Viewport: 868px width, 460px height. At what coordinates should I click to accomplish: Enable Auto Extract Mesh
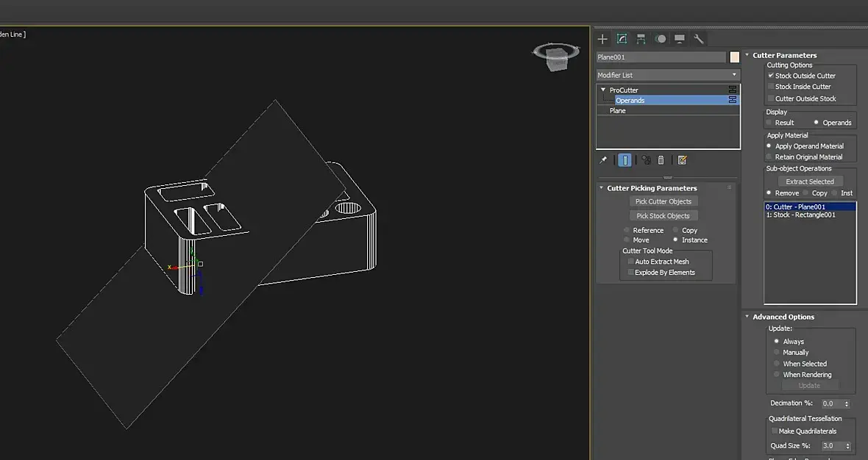tap(630, 262)
